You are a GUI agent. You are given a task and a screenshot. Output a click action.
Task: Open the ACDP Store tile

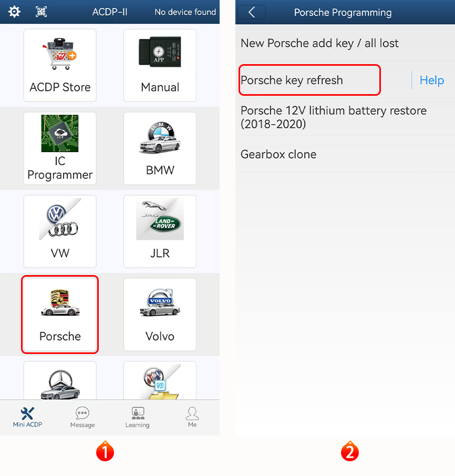click(x=60, y=65)
